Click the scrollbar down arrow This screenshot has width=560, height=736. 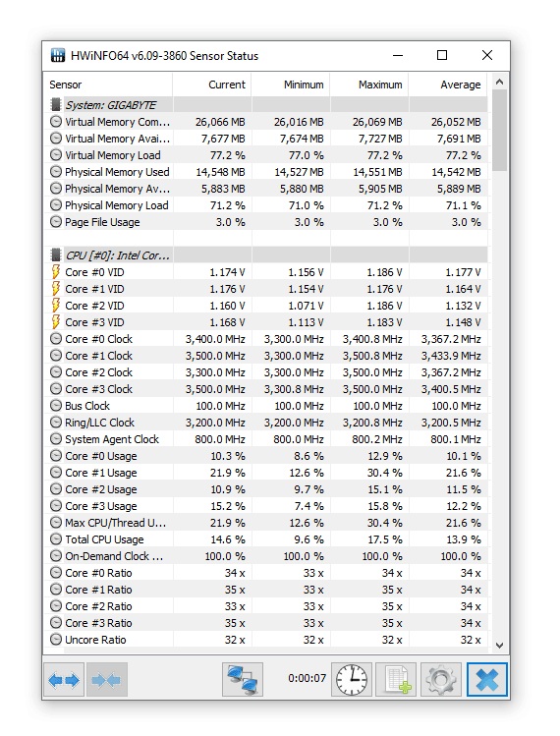499,645
